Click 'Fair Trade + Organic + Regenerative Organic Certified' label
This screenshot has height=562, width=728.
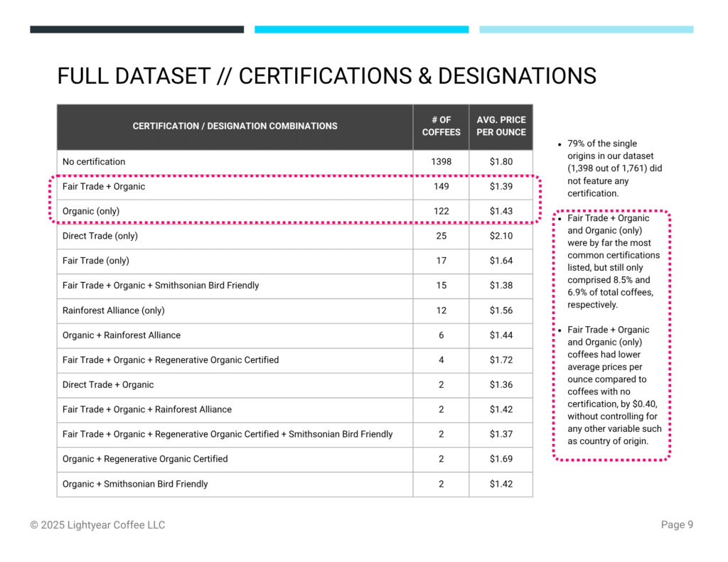point(171,360)
